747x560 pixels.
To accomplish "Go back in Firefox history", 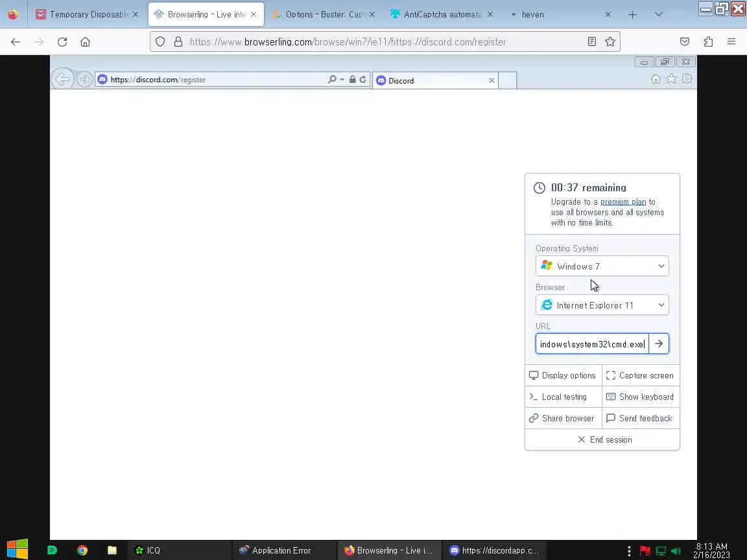I will pyautogui.click(x=16, y=42).
